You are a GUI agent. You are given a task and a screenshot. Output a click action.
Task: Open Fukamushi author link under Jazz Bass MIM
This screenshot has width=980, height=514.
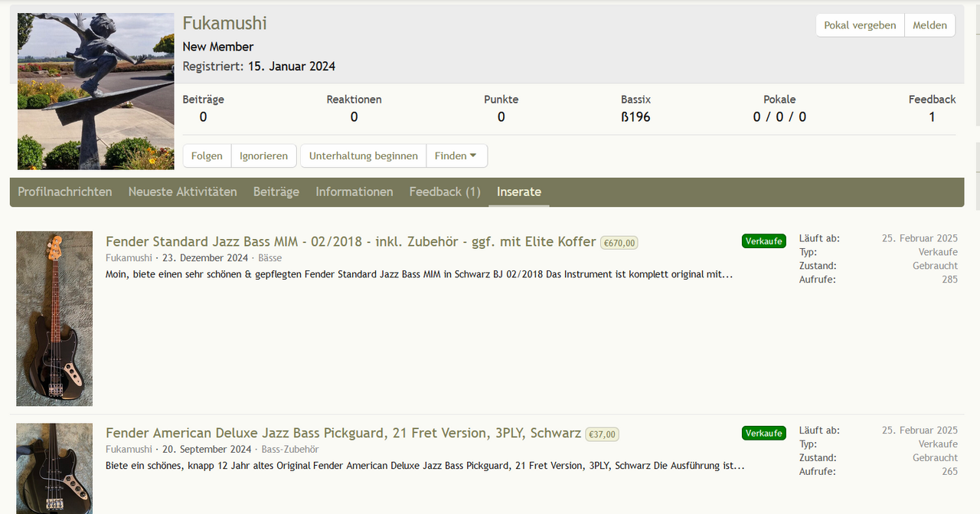click(129, 258)
